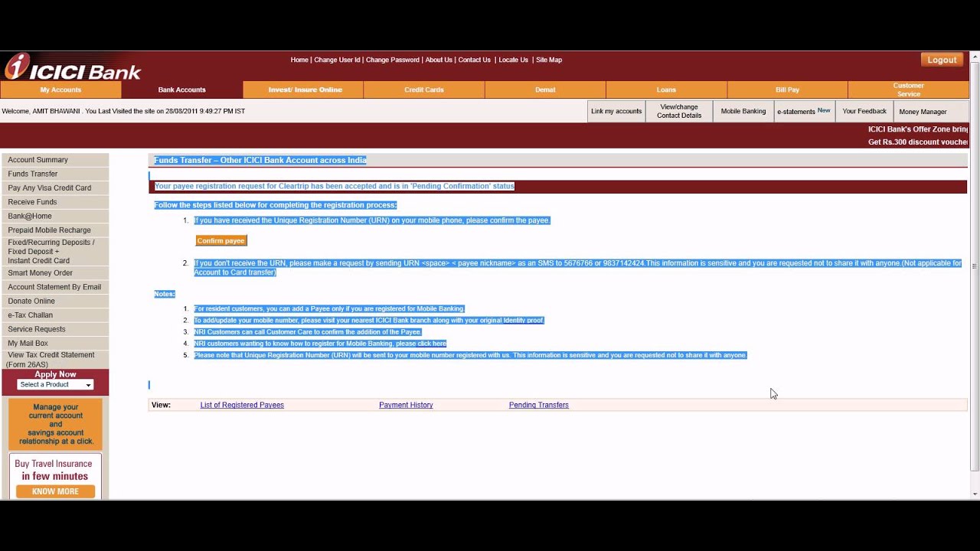The height and width of the screenshot is (551, 980).
Task: Open Receive Funds in sidebar
Action: click(x=55, y=202)
